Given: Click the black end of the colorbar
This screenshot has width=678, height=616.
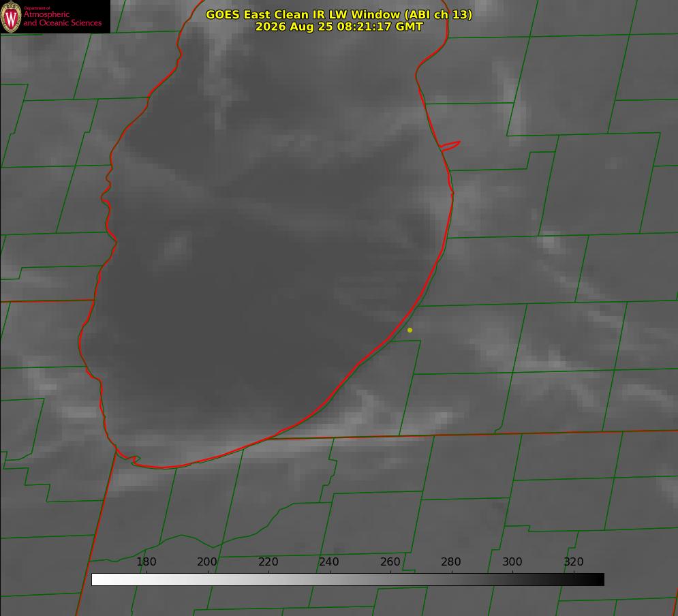Looking at the screenshot, I should (596, 580).
